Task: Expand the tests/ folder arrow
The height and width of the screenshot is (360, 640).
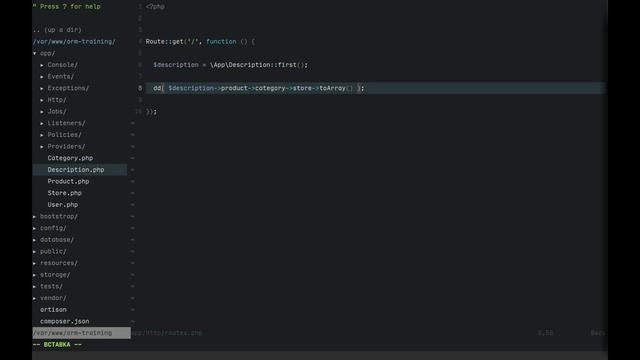Action: pos(35,287)
